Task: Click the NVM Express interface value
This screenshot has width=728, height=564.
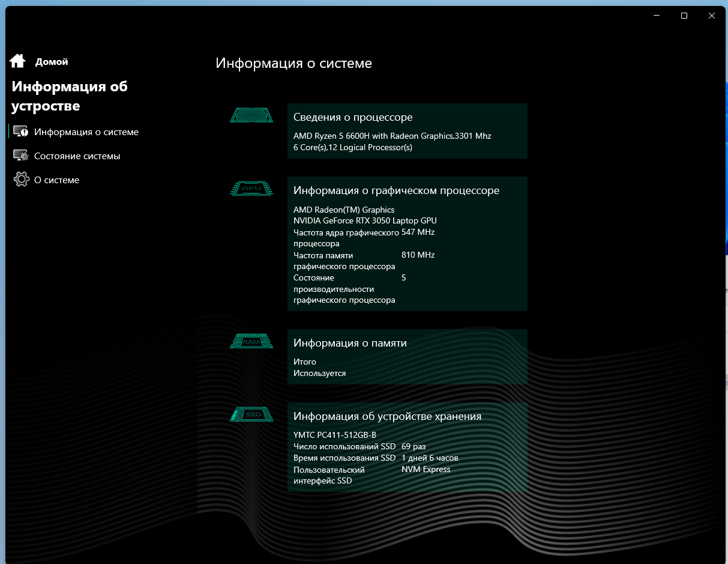Action: [x=426, y=469]
